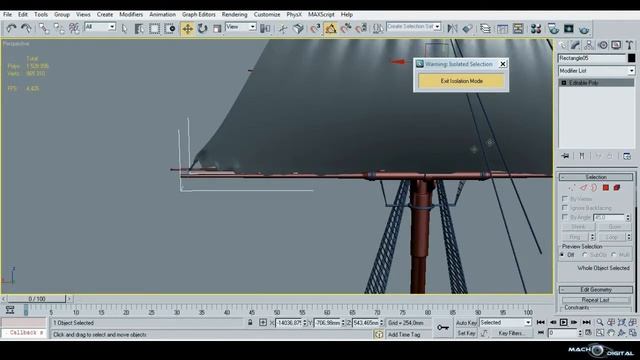Image resolution: width=640 pixels, height=360 pixels.
Task: Open Select by Name tool
Action: tap(139, 28)
